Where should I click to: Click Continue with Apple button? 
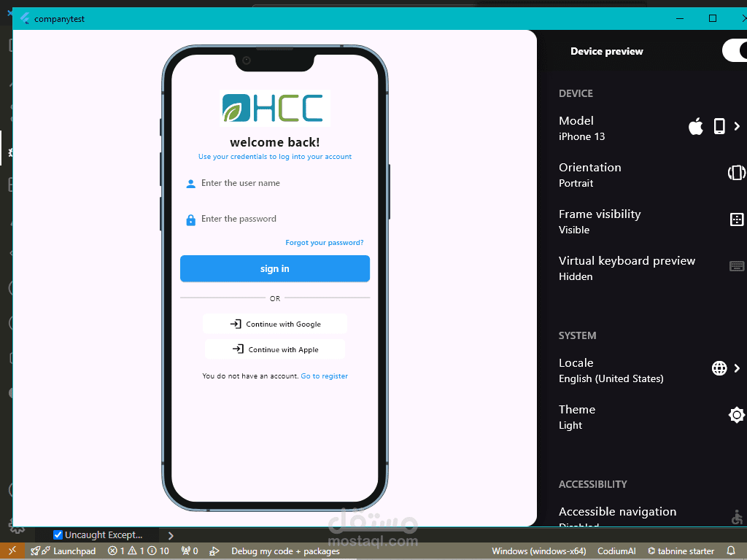click(275, 349)
